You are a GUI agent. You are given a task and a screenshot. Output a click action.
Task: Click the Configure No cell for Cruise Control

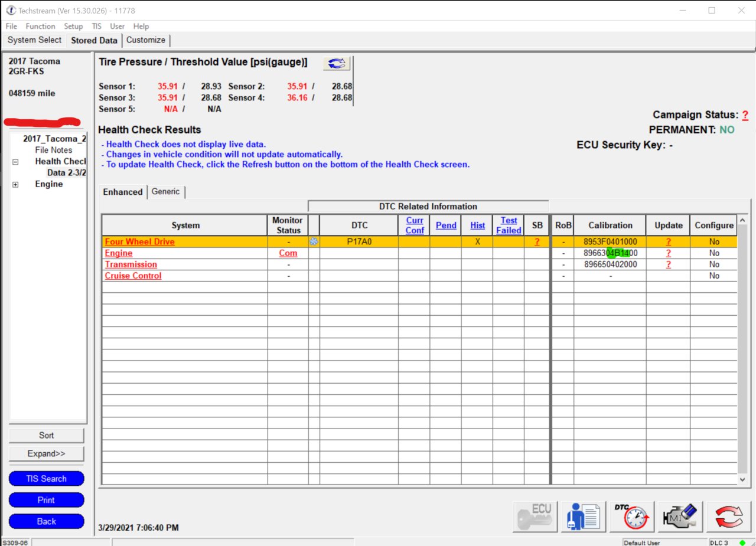click(713, 276)
